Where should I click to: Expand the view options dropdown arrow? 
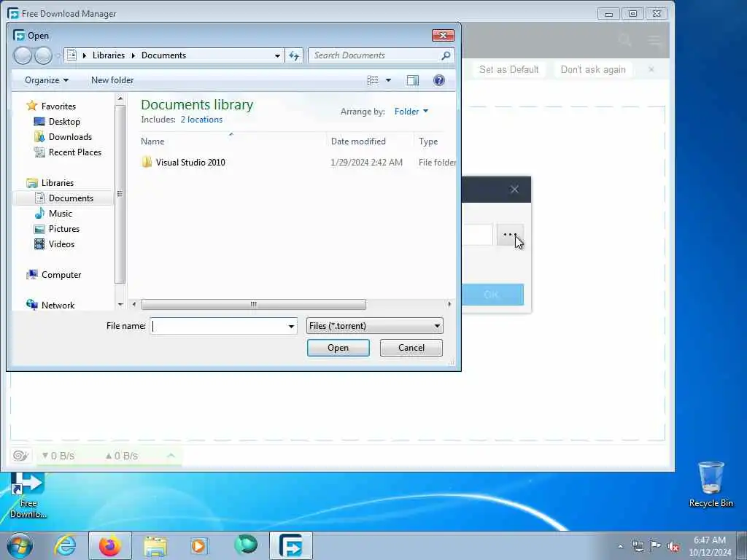click(x=388, y=80)
